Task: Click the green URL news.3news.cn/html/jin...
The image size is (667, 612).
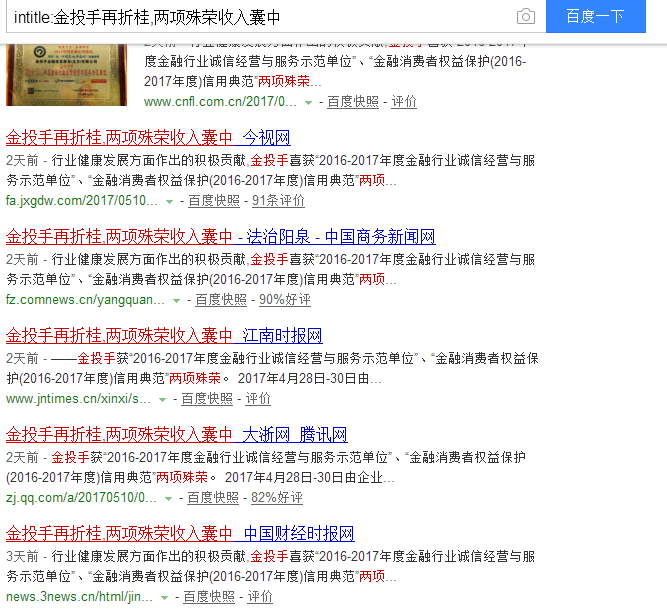Action: (79, 597)
